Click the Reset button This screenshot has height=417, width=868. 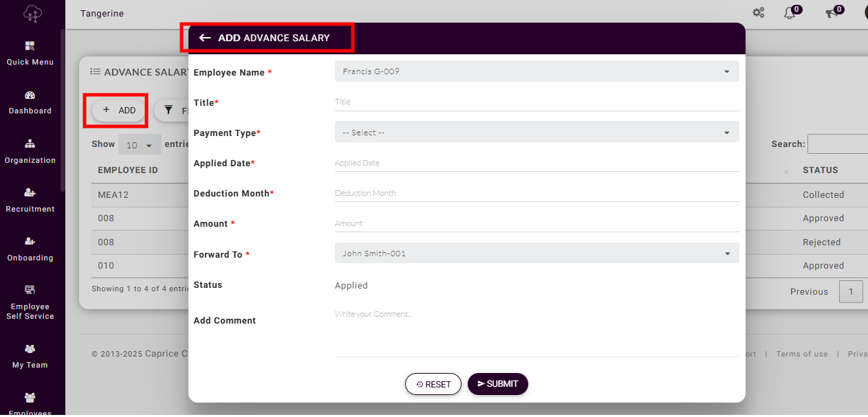(433, 385)
